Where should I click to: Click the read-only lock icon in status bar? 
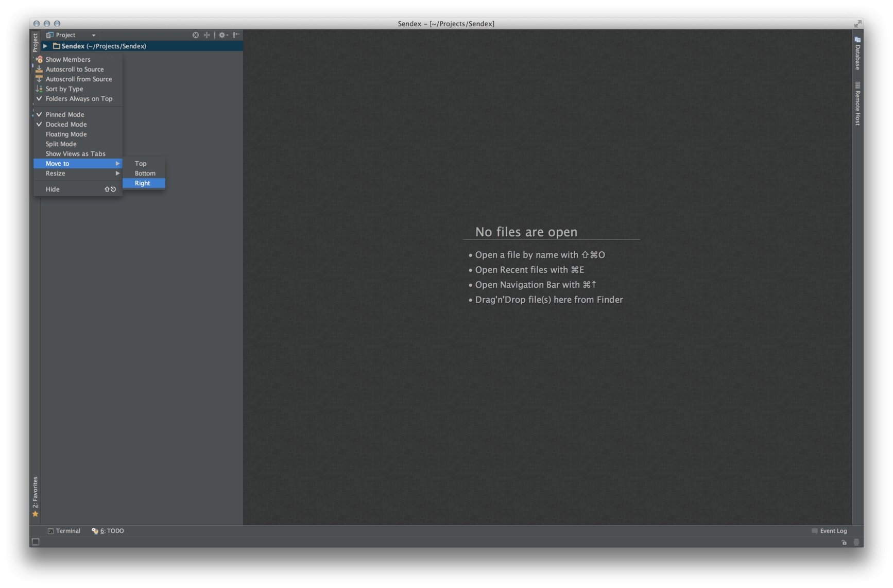click(x=844, y=542)
